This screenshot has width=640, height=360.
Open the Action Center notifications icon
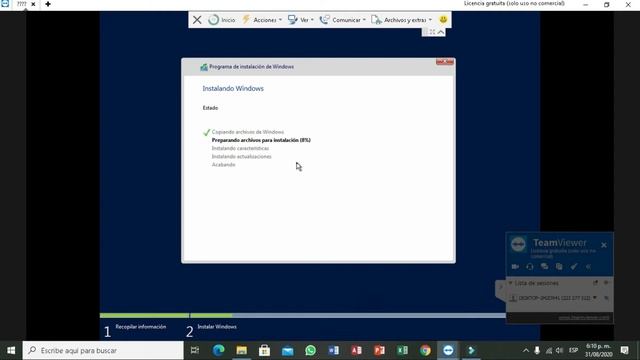(x=624, y=350)
